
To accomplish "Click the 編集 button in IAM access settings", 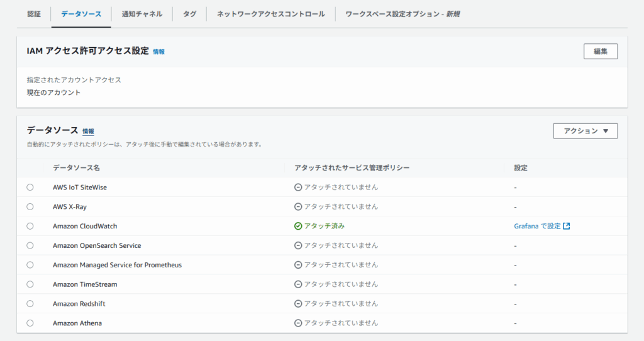I will click(x=601, y=52).
